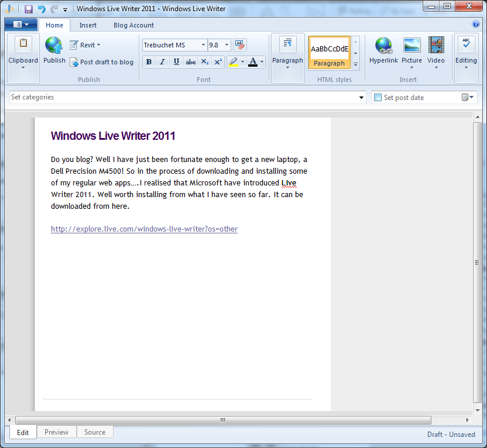
Task: Click the horizontal scrollbar left arrow
Action: point(9,420)
